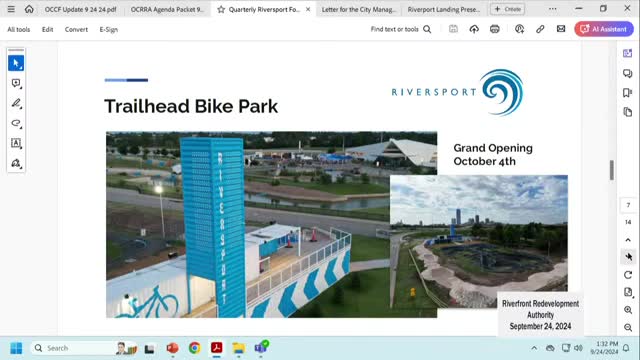This screenshot has height=360, width=640.
Task: Print the current PDF
Action: (x=495, y=29)
